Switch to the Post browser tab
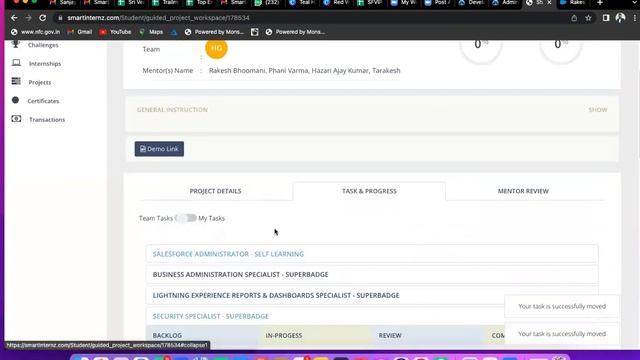The width and height of the screenshot is (640, 360). click(x=437, y=3)
